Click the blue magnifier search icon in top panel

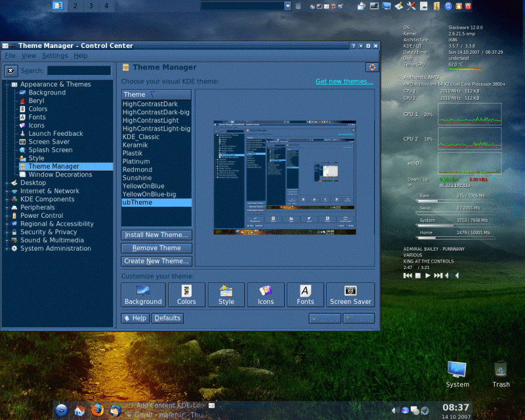pos(448,6)
